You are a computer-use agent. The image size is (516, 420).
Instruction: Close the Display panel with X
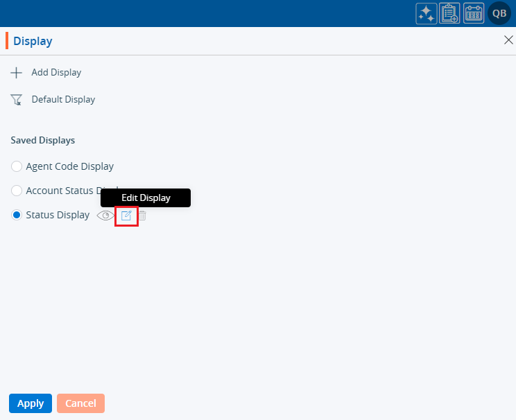coord(508,40)
